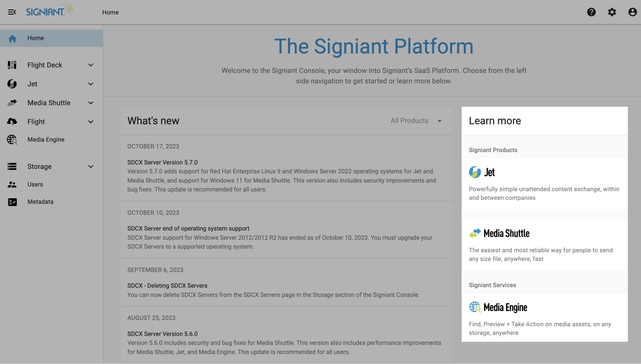Toggle the Home navigation highlight
The height and width of the screenshot is (364, 641).
pyautogui.click(x=35, y=38)
